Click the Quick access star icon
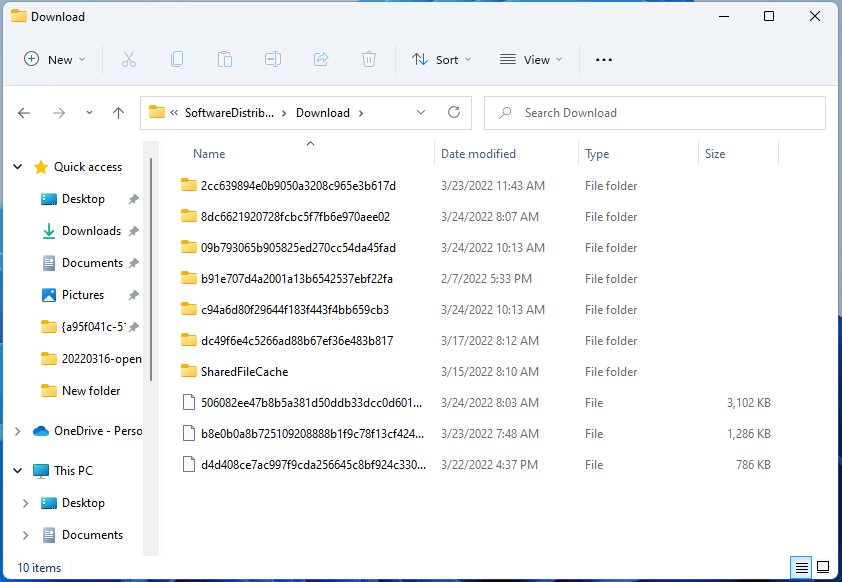This screenshot has width=842, height=582. 41,167
